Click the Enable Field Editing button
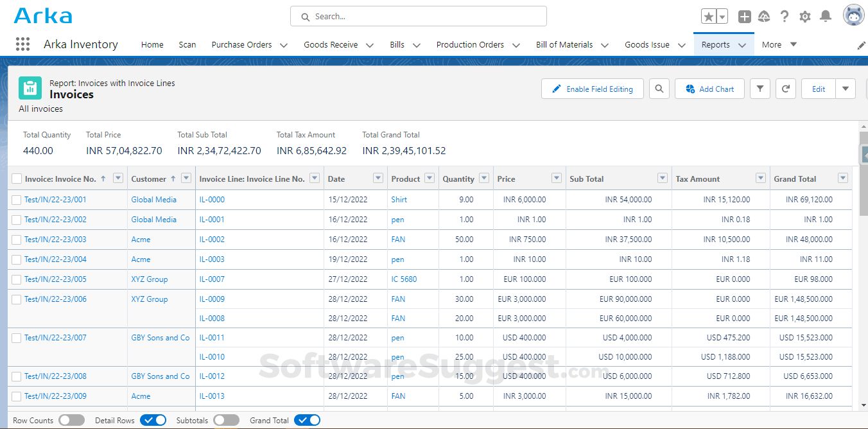 pos(592,89)
